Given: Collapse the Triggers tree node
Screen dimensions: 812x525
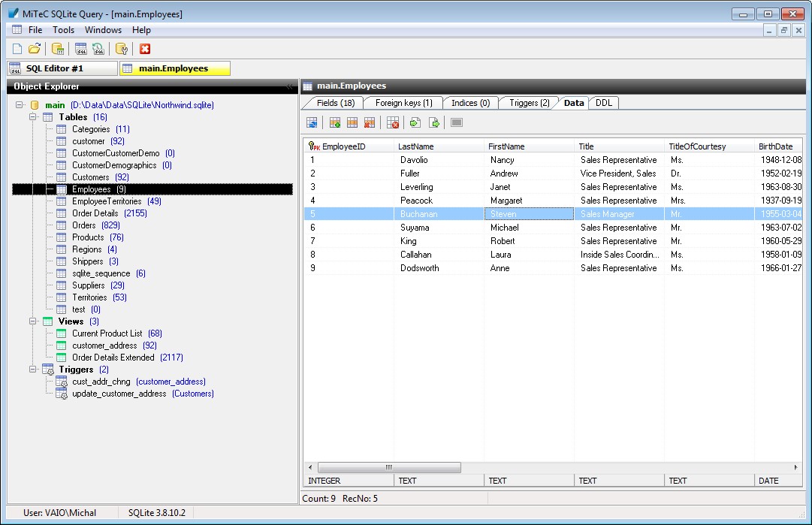Looking at the screenshot, I should click(33, 370).
